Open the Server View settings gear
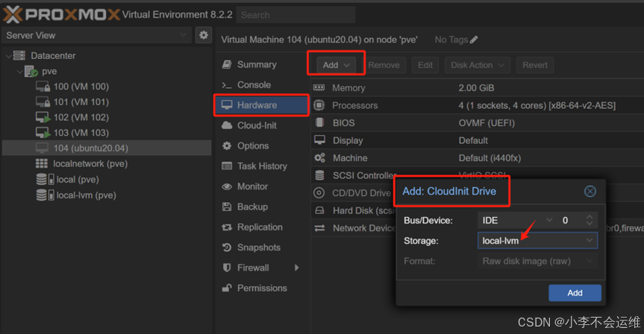644x334 pixels. (203, 35)
